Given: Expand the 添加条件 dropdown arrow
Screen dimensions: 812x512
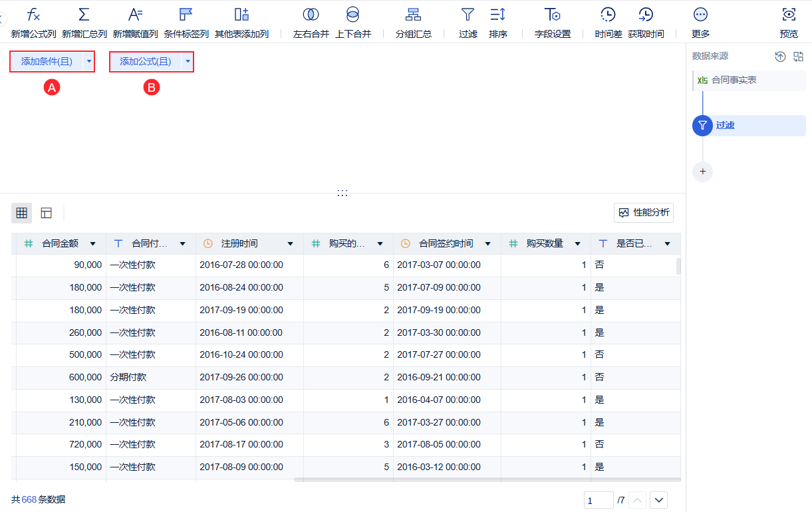Looking at the screenshot, I should [x=88, y=62].
